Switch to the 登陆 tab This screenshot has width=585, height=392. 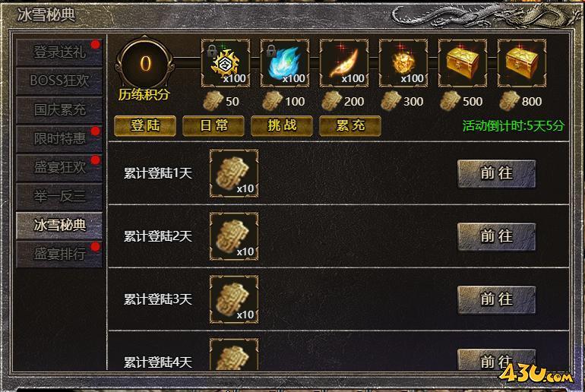[x=145, y=125]
